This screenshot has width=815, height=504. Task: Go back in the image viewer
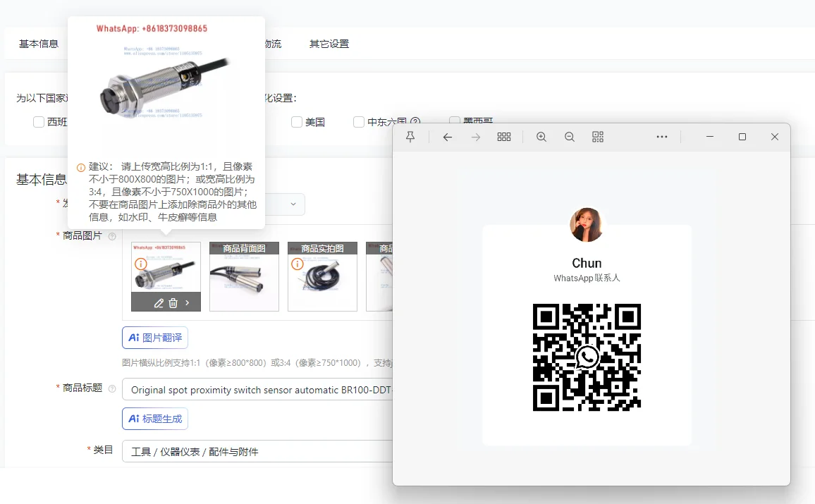tap(448, 137)
